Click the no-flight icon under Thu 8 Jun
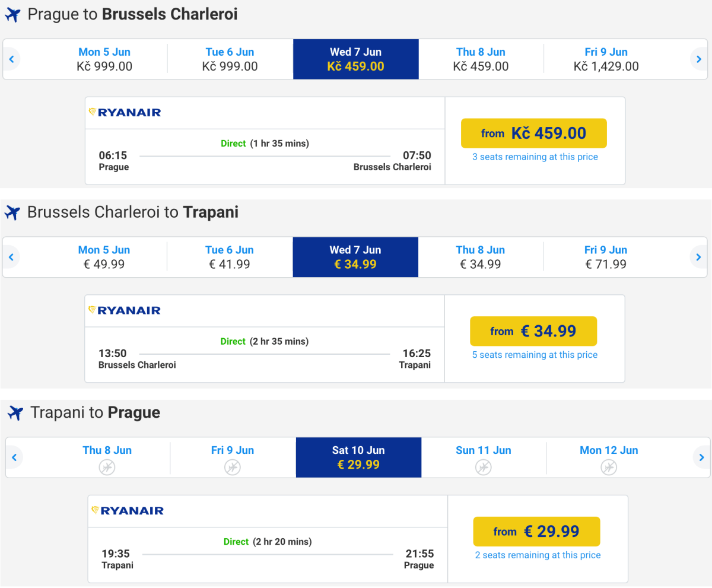This screenshot has width=712, height=588. [x=107, y=467]
